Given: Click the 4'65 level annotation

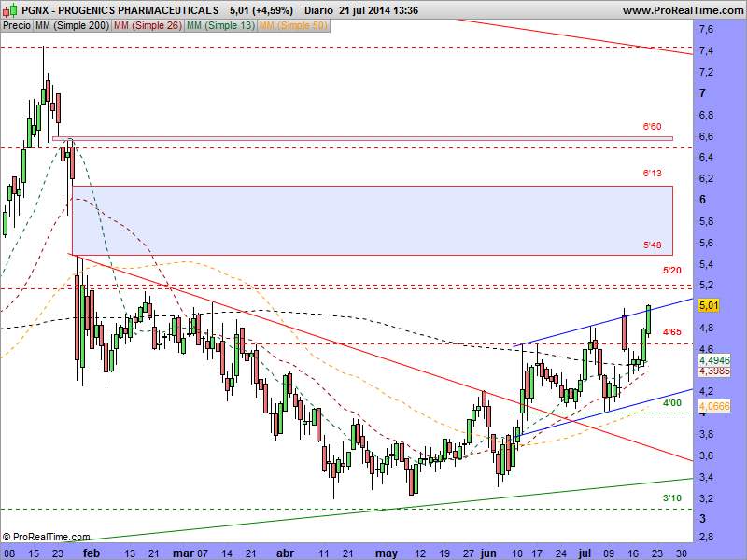Looking at the screenshot, I should pos(671,332).
